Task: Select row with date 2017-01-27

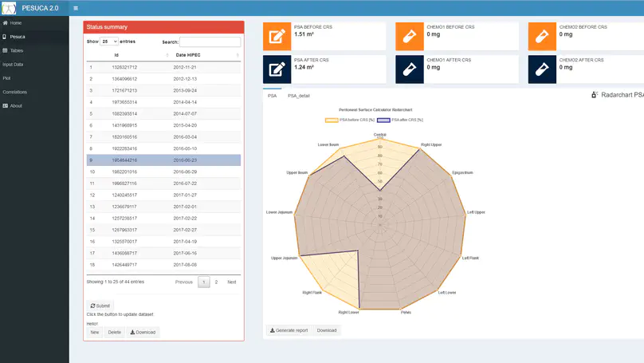Action: click(x=163, y=195)
